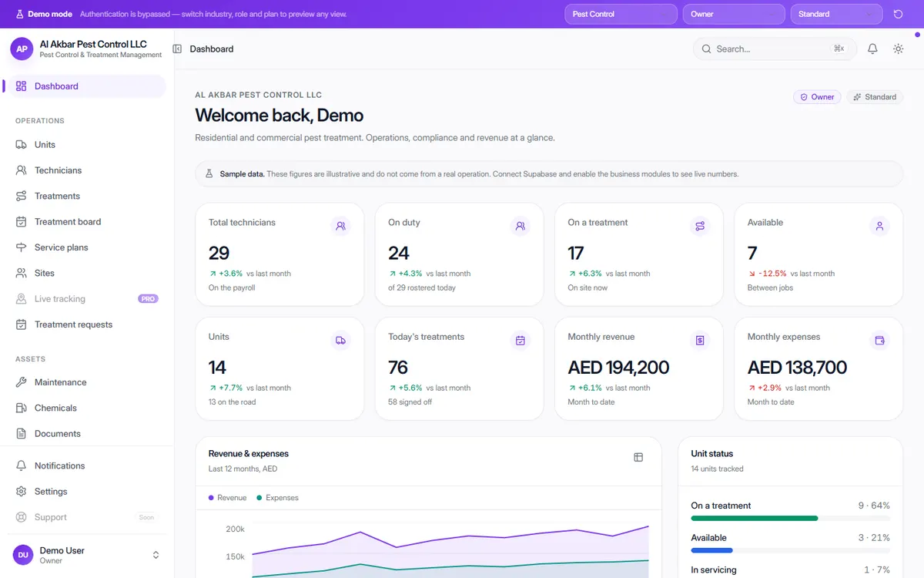This screenshot has height=578, width=924.
Task: Click the 58 signed off text
Action: pos(410,402)
